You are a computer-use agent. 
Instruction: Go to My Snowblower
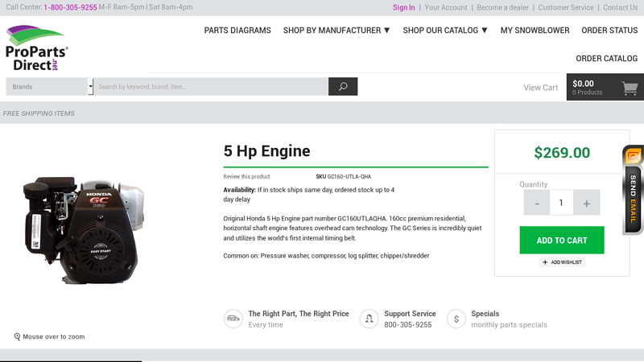(x=535, y=31)
